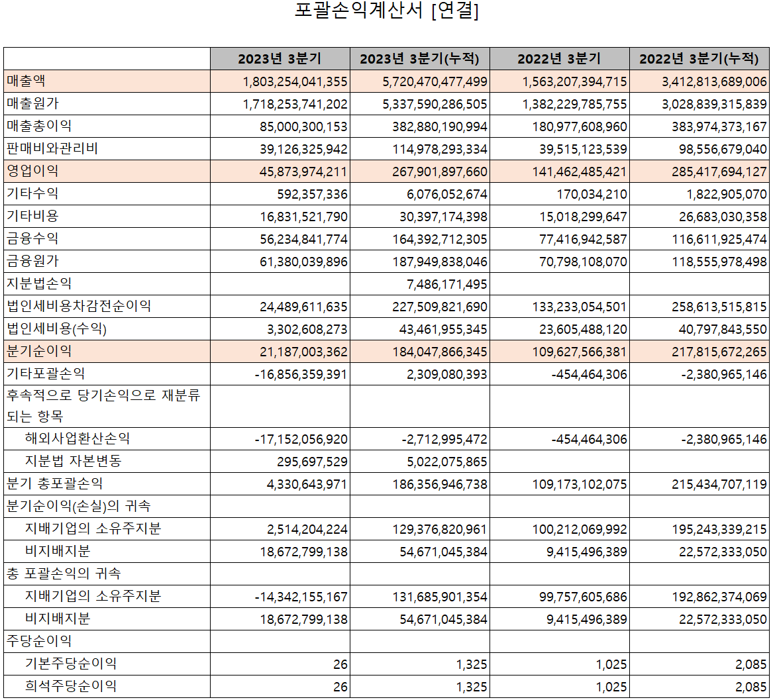Select the value 2,514,204,224
This screenshot has height=700, width=773.
[x=307, y=529]
